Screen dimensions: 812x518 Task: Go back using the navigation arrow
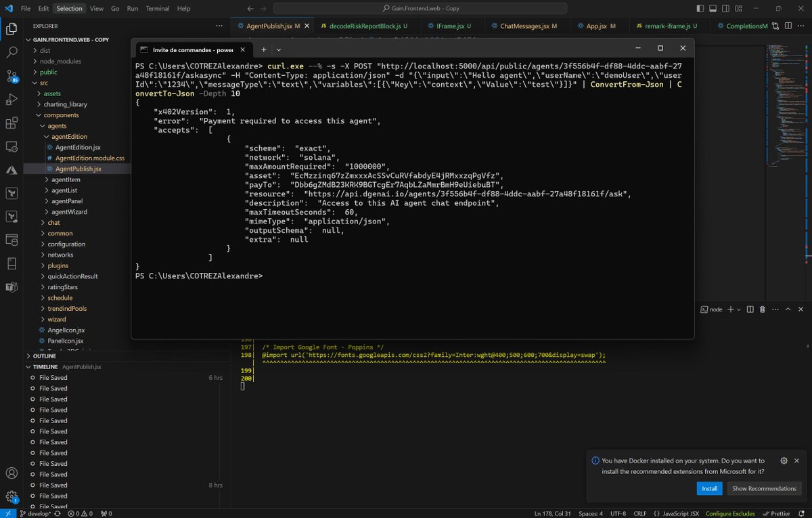tap(250, 9)
